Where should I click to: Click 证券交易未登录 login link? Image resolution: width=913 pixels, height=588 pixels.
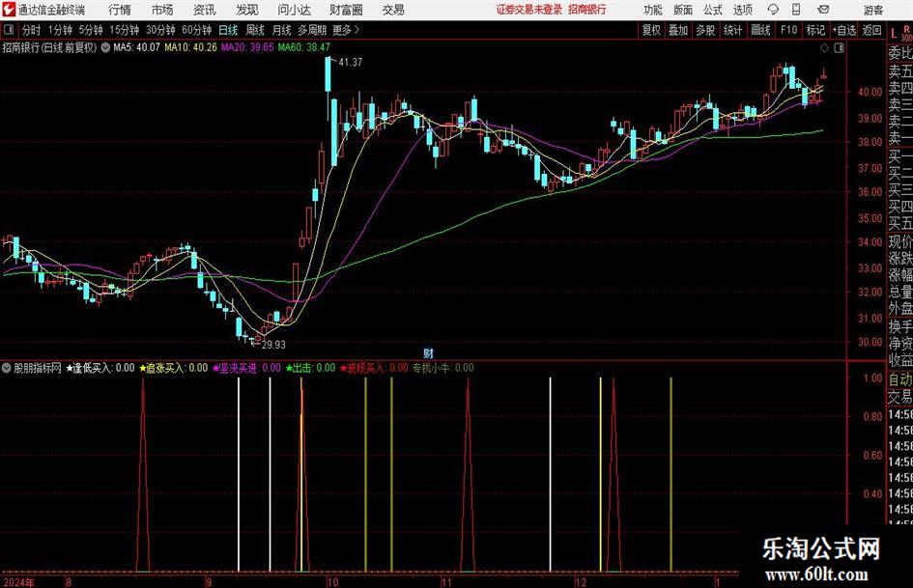click(x=529, y=10)
